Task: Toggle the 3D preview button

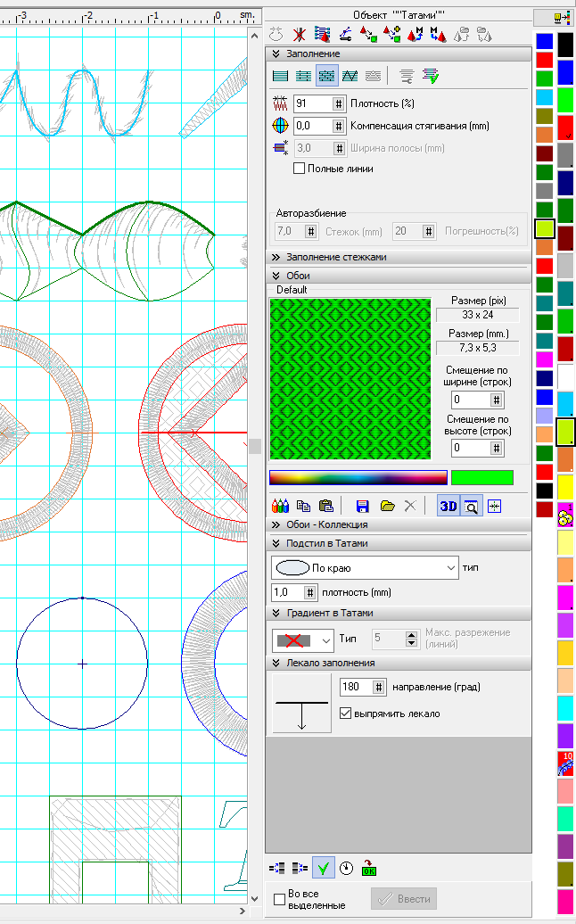Action: click(x=448, y=507)
